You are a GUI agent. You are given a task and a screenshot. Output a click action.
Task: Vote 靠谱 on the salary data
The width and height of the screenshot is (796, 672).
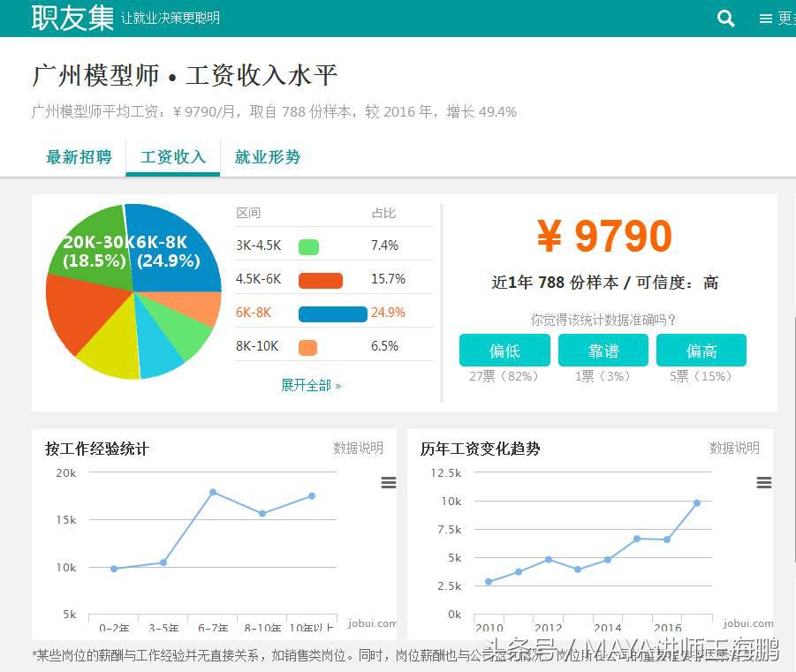coord(603,351)
